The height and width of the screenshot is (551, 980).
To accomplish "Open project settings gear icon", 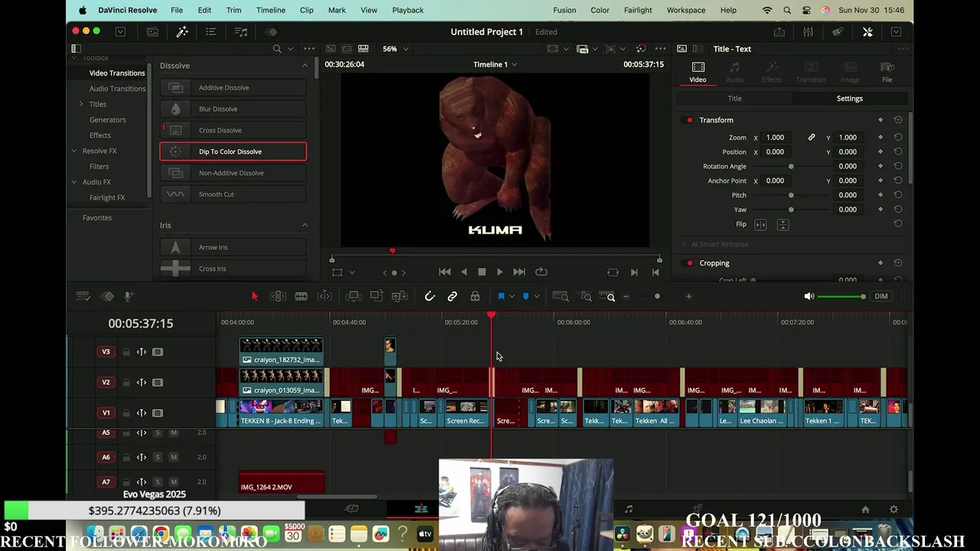I will pos(893,510).
